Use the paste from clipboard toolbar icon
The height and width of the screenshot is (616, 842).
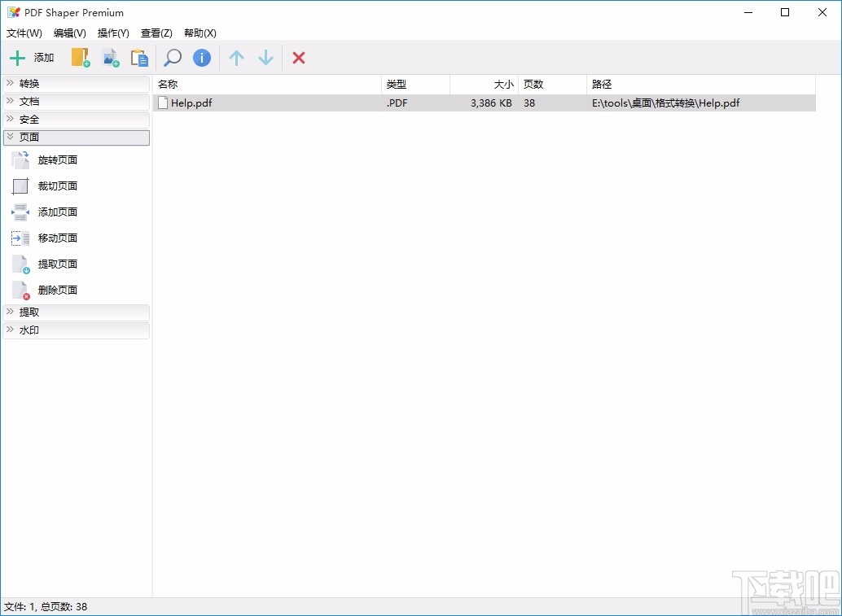point(139,57)
